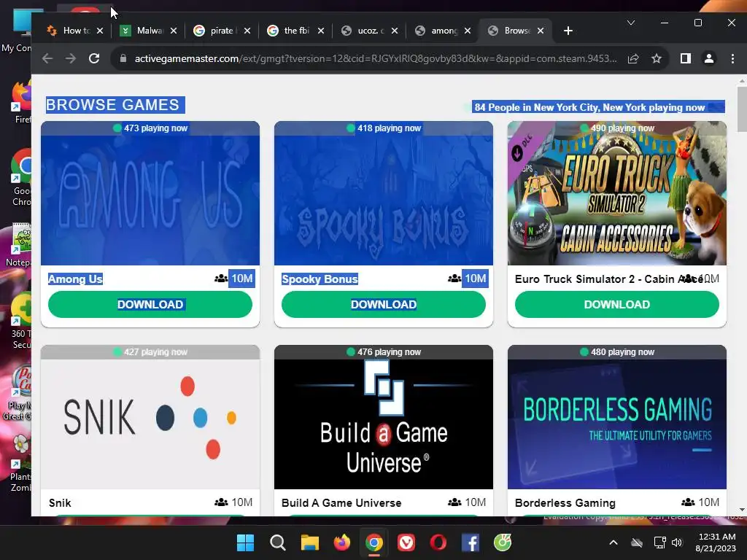Download Euro Truck Simulator 2 Cabin Accessories
The height and width of the screenshot is (560, 747).
617,304
